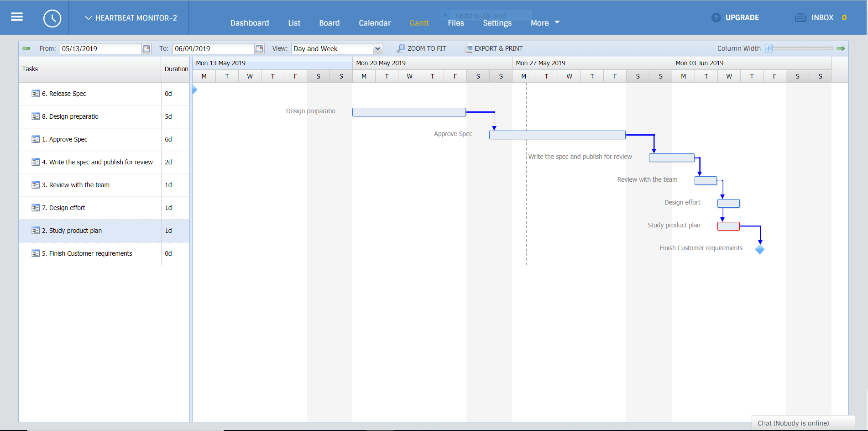The height and width of the screenshot is (431, 868).
Task: Click the green left arrow to move back
Action: (26, 48)
